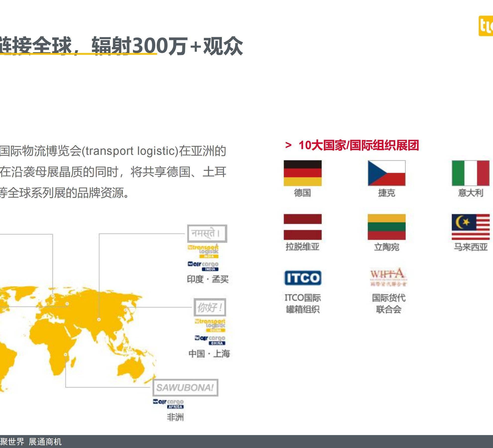This screenshot has height=448, width=493.
Task: Click the slide title 辐射300万+观众
Action: click(x=167, y=46)
